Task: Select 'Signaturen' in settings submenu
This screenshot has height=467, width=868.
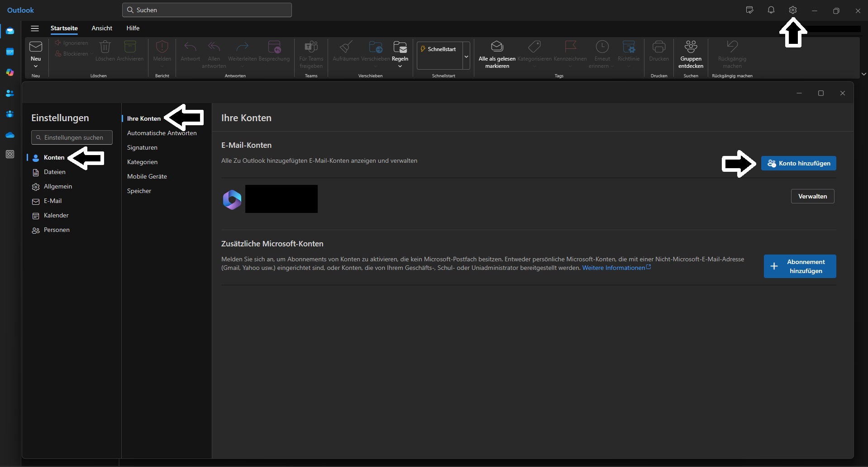Action: 142,147
